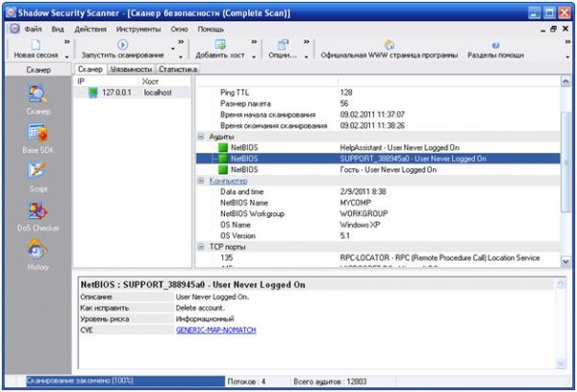Select the localhost host row
The width and height of the screenshot is (577, 392).
point(133,92)
